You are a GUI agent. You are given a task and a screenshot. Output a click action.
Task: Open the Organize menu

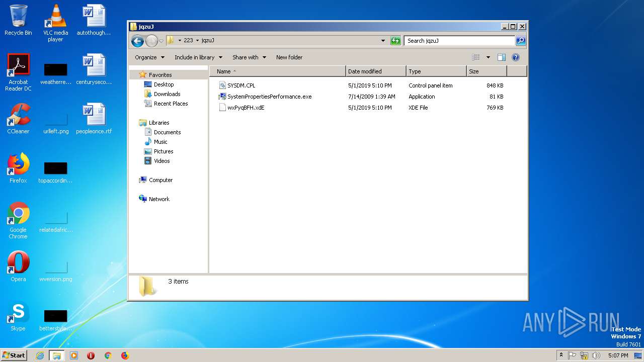tap(149, 57)
